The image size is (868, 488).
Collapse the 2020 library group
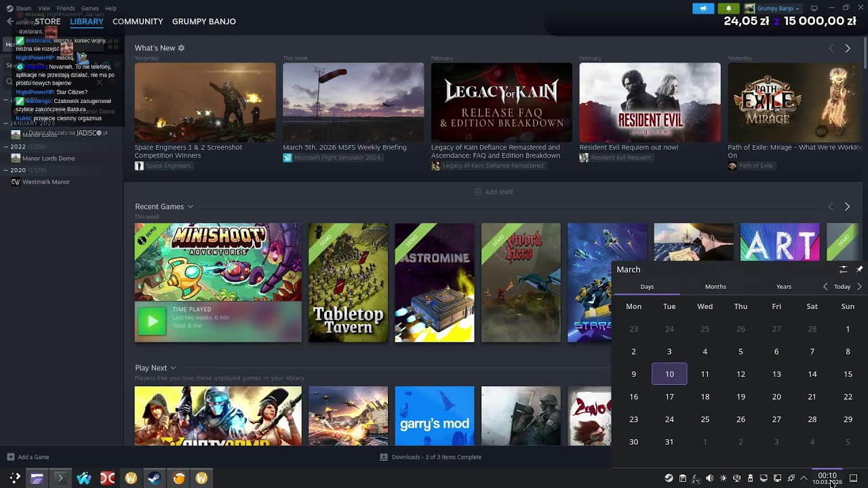point(5,170)
